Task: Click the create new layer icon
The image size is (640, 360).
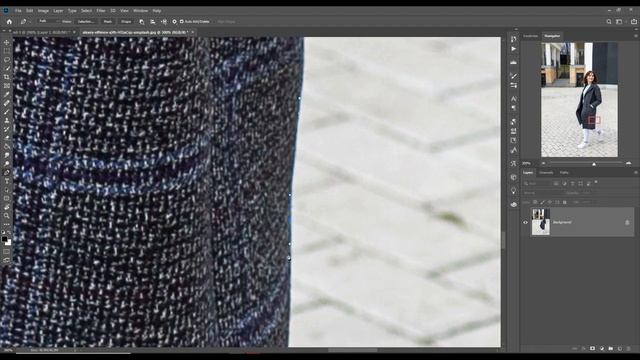Action: pyautogui.click(x=620, y=349)
